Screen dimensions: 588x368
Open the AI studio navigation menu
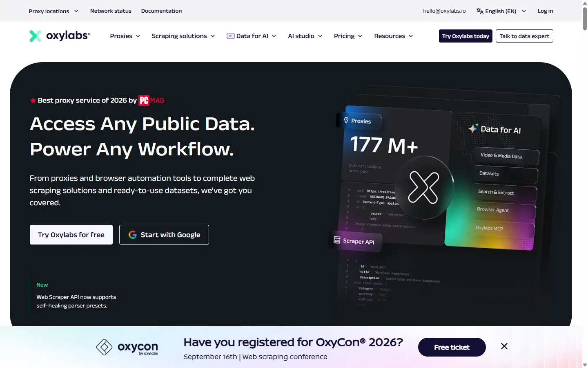coord(305,36)
